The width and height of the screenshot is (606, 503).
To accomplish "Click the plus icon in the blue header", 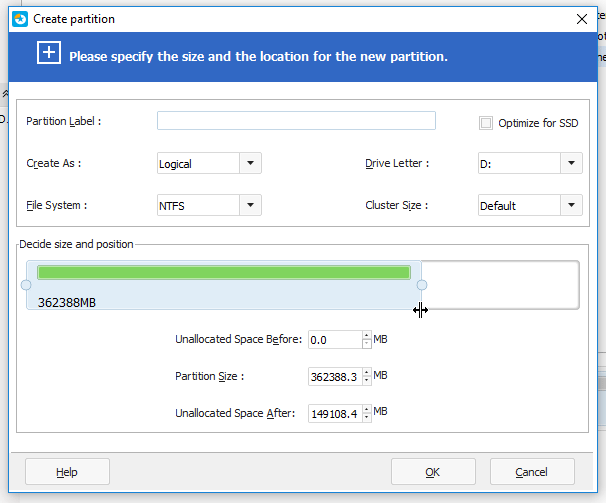I will (x=50, y=54).
